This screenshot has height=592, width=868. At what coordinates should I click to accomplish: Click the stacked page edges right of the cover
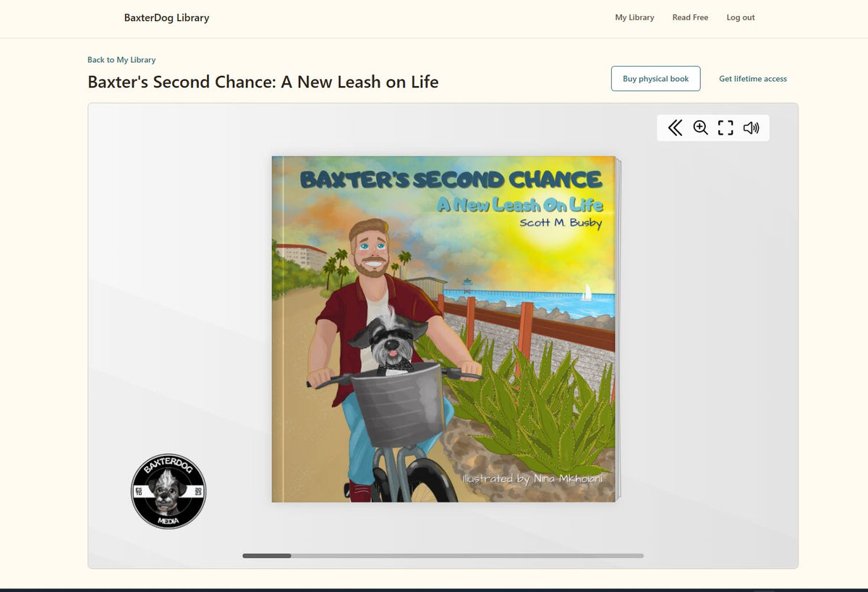618,329
